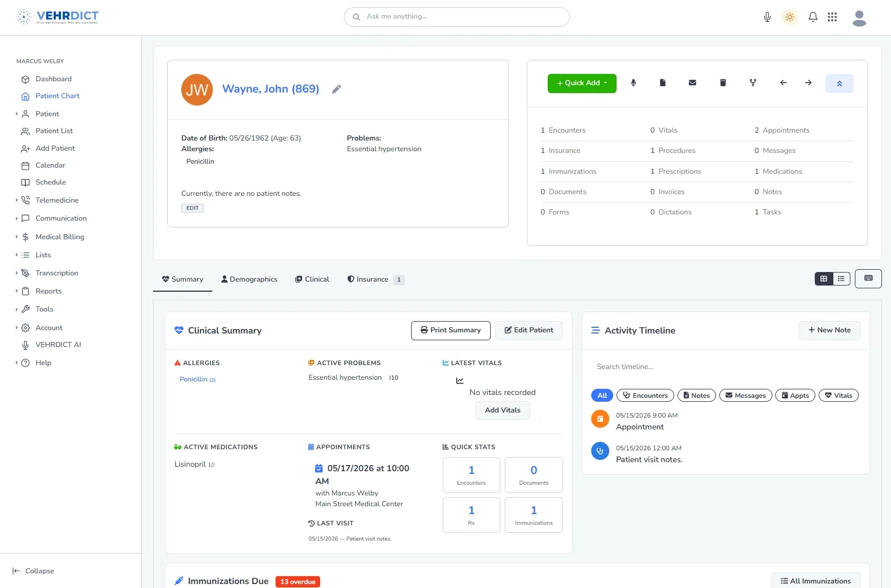
Task: Click the trash delete icon in toolbar
Action: click(722, 83)
